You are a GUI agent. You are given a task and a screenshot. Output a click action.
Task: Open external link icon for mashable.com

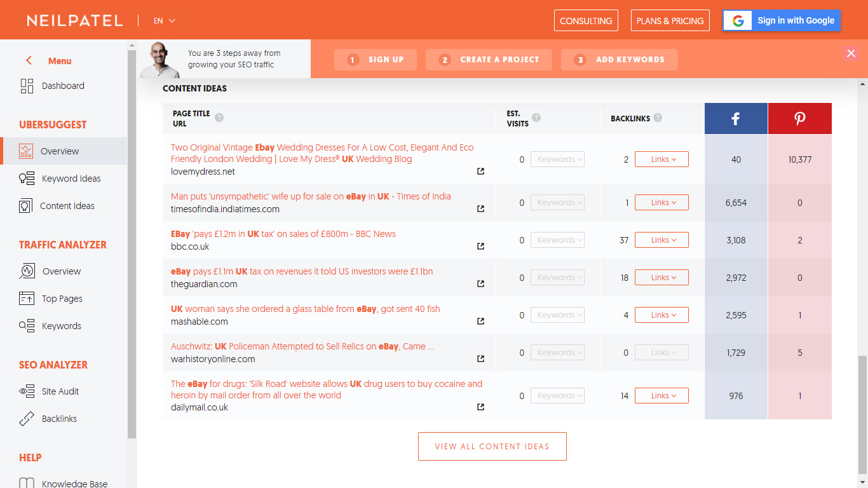pyautogui.click(x=480, y=322)
